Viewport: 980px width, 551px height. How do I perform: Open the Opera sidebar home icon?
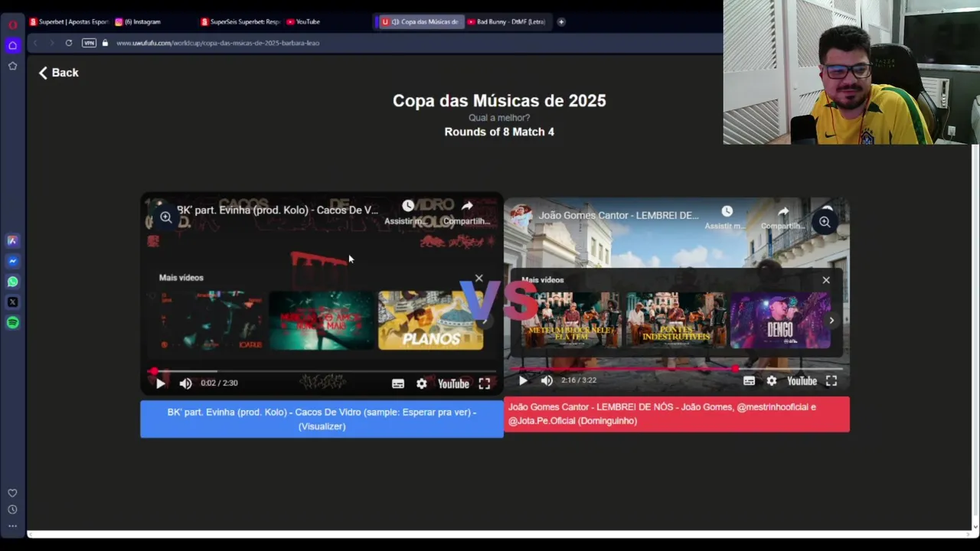[12, 46]
